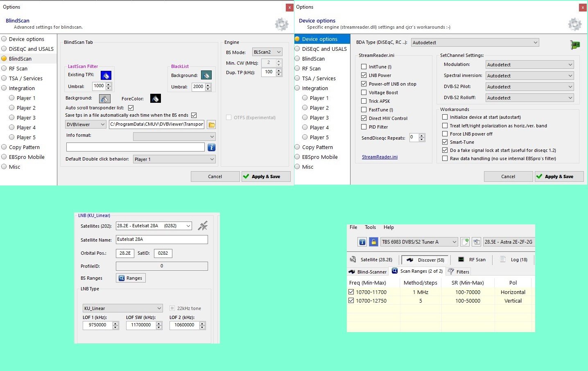Open the RF Scan toolbar button

pyautogui.click(x=472, y=260)
